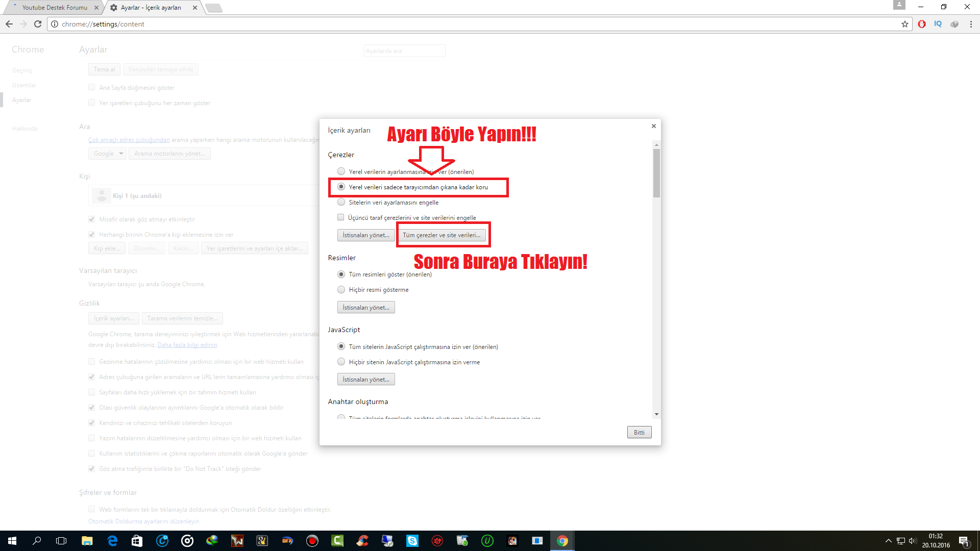
Task: Select 'Hiçbir sitenin JavaScript' radio option
Action: (x=341, y=362)
